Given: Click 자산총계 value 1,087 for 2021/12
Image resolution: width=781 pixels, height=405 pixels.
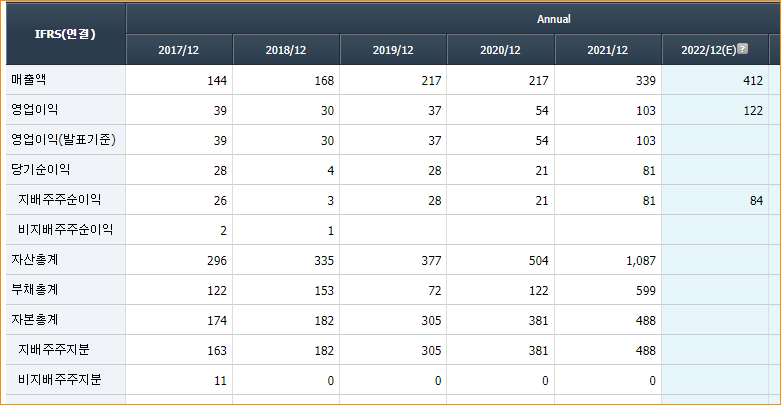Looking at the screenshot, I should (641, 261).
